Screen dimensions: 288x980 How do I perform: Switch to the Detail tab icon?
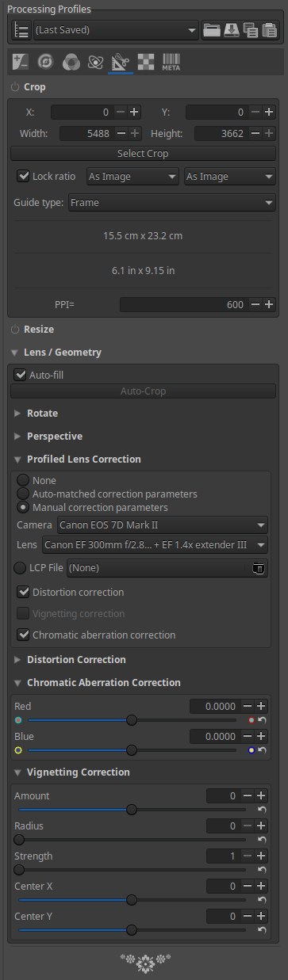coord(46,61)
